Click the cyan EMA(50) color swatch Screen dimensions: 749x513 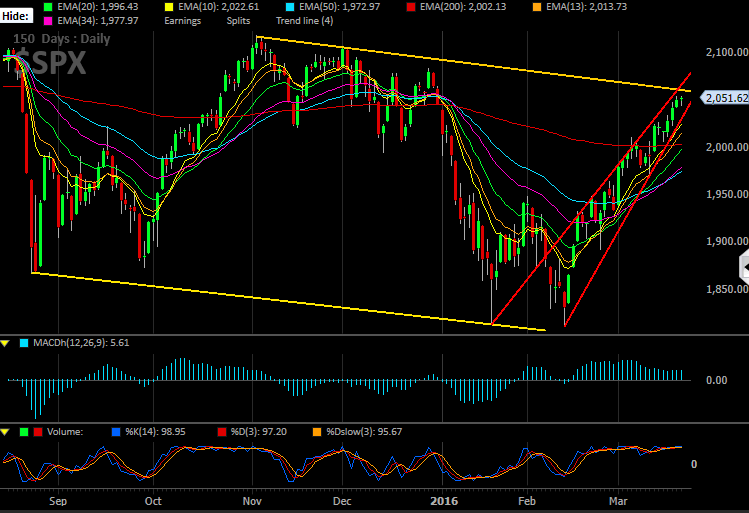[x=289, y=7]
